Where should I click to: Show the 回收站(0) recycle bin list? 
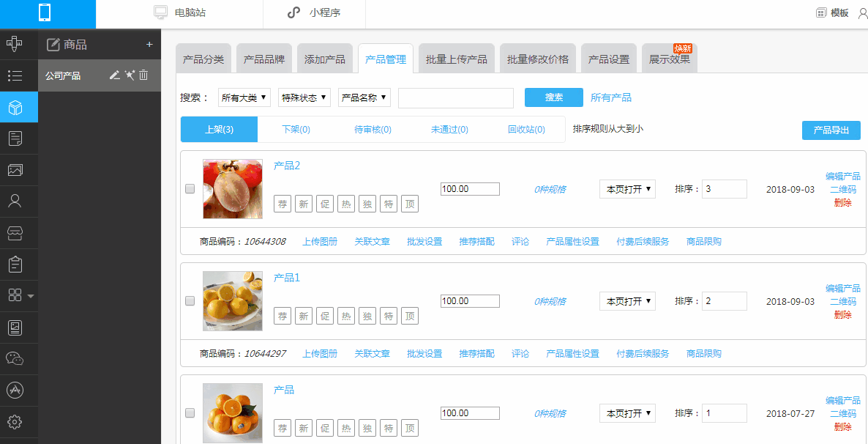pos(526,130)
